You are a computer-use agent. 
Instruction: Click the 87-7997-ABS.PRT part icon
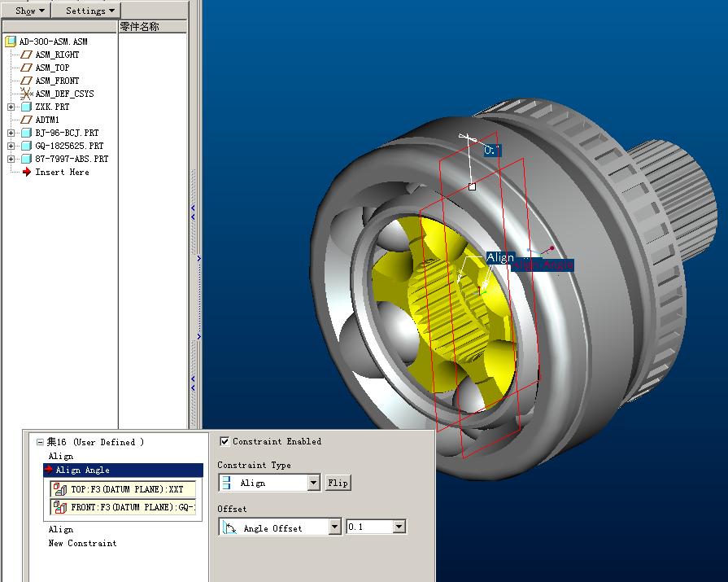pos(27,159)
